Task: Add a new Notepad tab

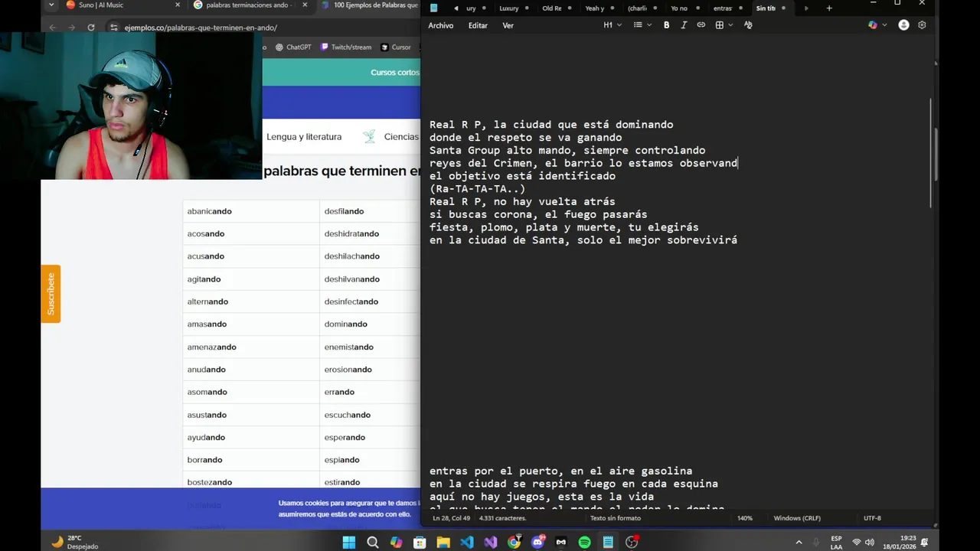Action: coord(829,8)
